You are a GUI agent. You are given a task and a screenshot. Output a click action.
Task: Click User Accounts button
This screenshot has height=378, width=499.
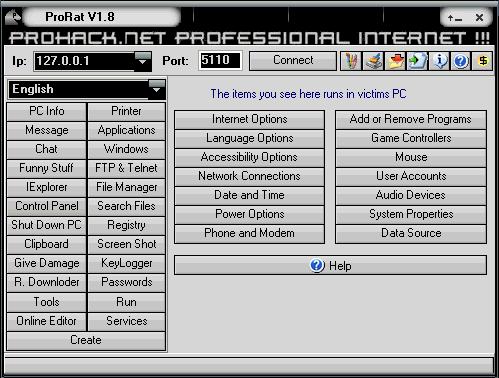pos(411,176)
